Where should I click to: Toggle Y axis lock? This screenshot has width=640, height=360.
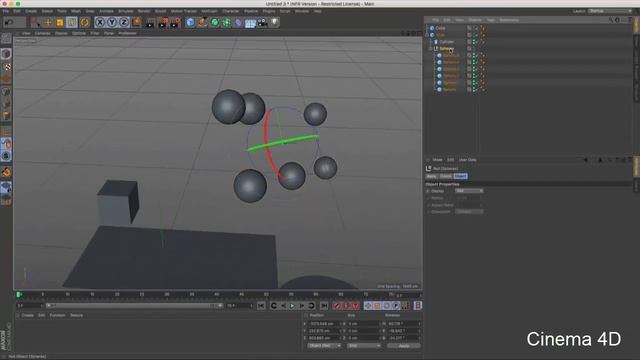pyautogui.click(x=112, y=22)
